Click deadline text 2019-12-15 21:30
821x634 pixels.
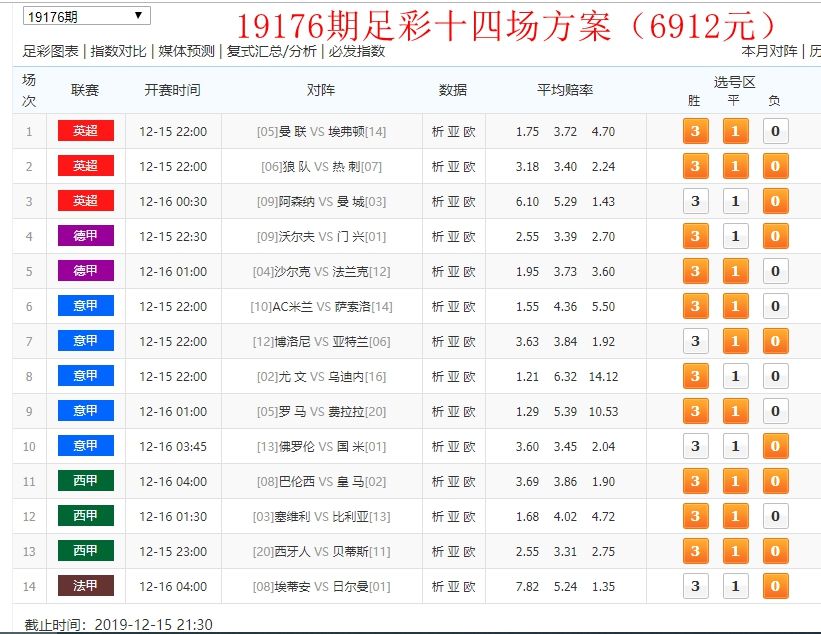[x=153, y=625]
